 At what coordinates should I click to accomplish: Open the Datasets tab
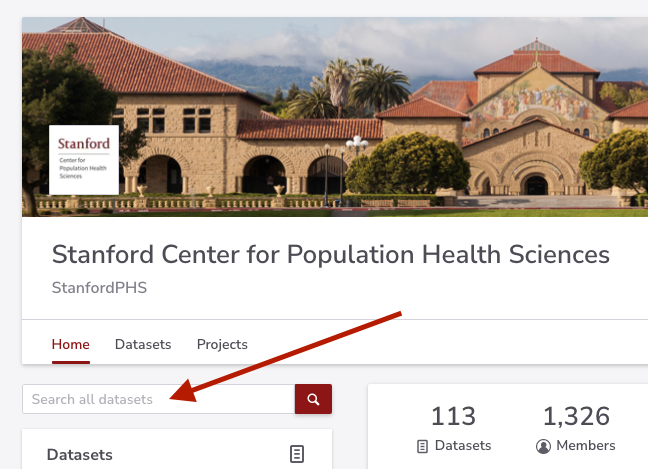(143, 344)
